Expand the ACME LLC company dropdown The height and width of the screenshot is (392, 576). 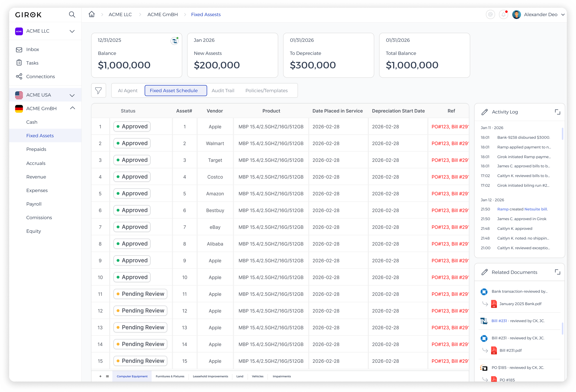click(72, 31)
